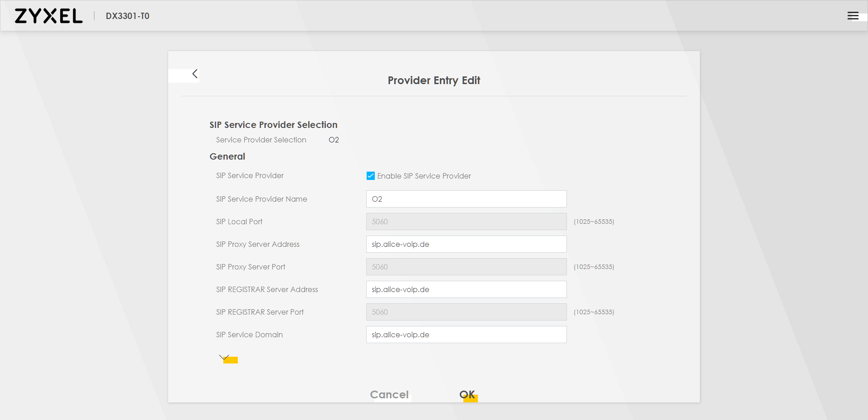868x420 pixels.
Task: Edit the SIP Proxy Server Address field
Action: point(466,244)
